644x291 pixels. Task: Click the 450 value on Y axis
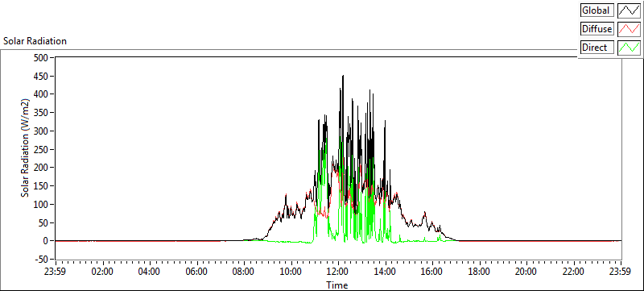click(x=41, y=76)
